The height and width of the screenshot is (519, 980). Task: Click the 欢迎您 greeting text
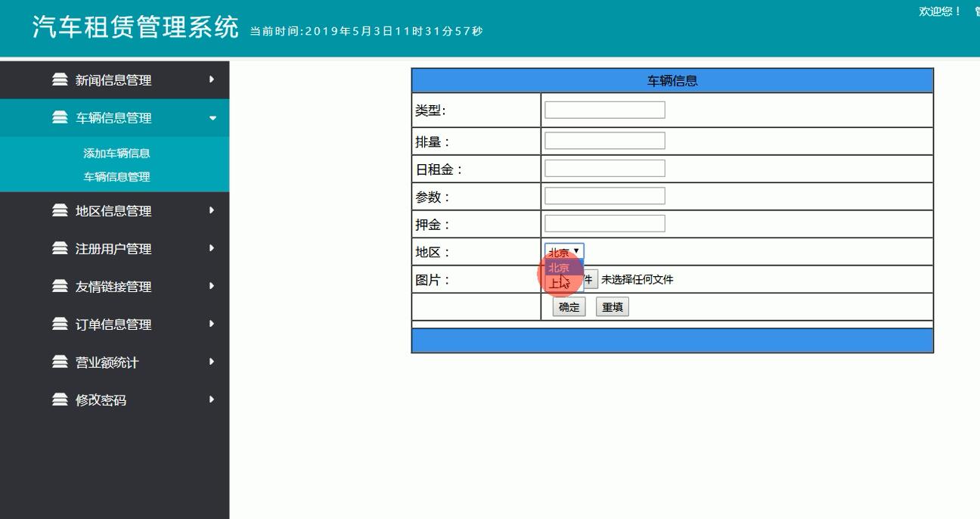point(939,11)
